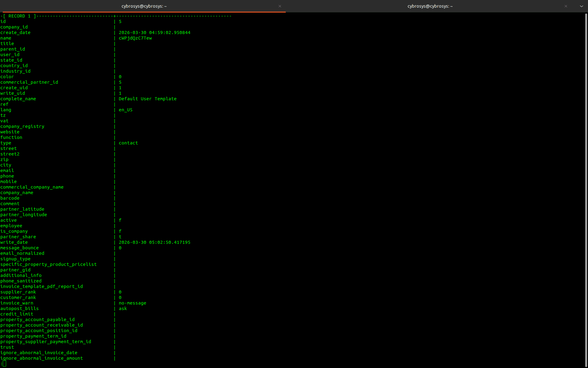Click the is_company value f
Viewport: 588px width, 368px height.
coord(120,231)
